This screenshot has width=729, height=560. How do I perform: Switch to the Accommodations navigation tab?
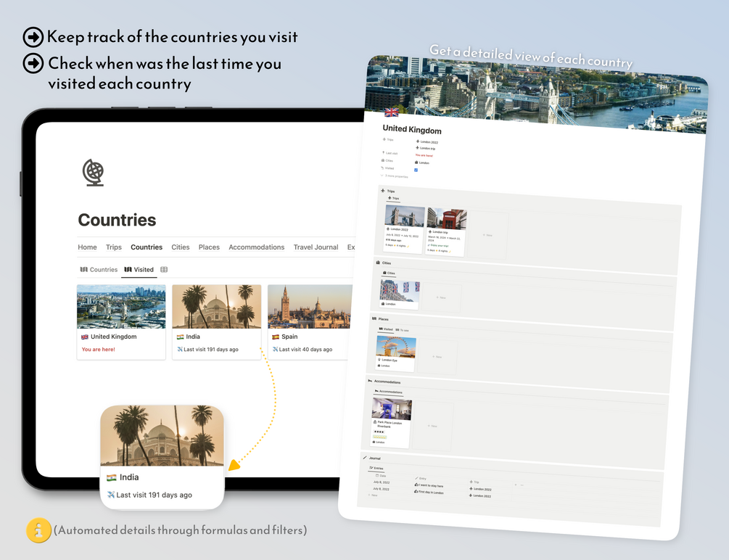tap(257, 247)
